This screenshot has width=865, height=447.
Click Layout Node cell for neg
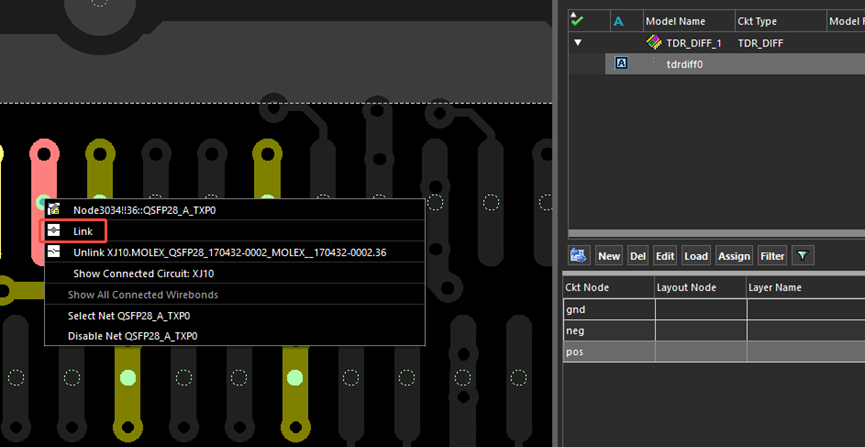(x=701, y=331)
